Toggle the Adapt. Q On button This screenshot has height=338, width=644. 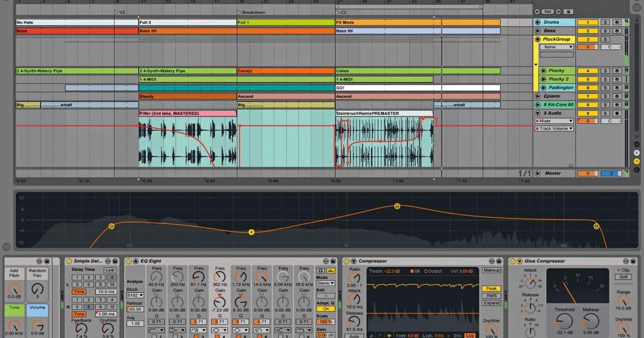(x=326, y=309)
